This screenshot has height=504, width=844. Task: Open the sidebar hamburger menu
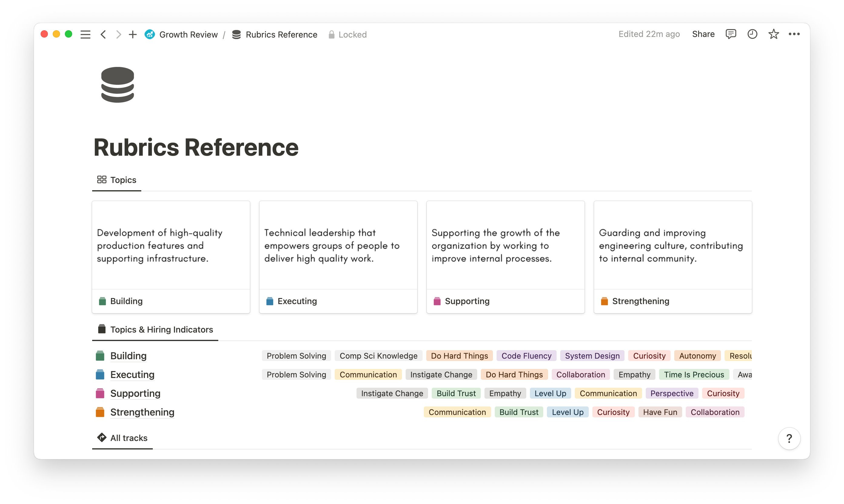click(x=85, y=34)
